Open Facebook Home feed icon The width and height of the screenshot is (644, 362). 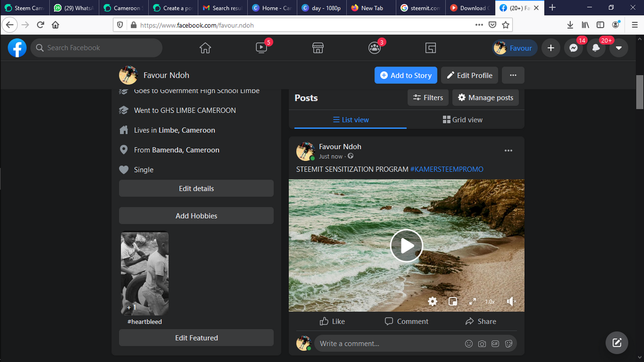[x=205, y=48]
